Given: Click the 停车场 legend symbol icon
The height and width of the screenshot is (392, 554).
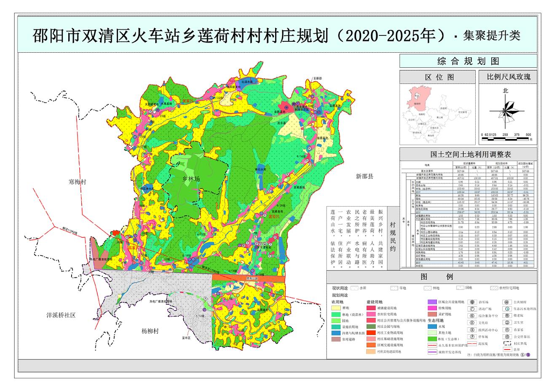Looking at the screenshot, I should [x=472, y=337].
